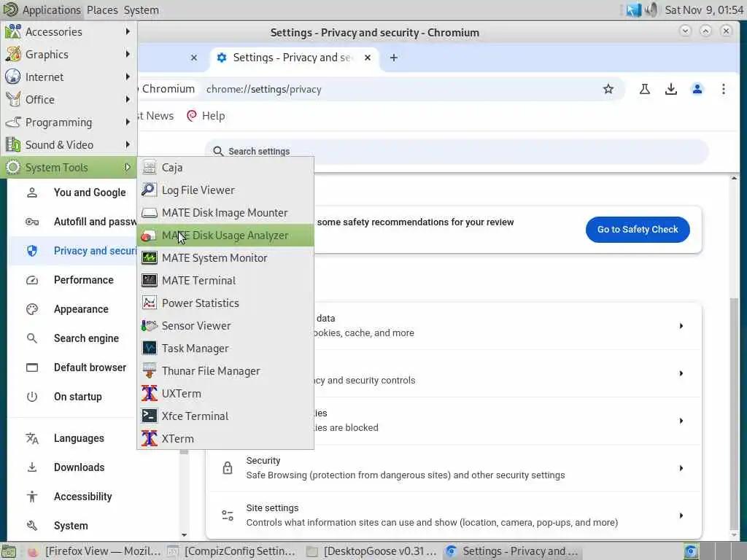Viewport: 747px width, 560px height.
Task: Open the Security settings row
Action: pos(454,468)
